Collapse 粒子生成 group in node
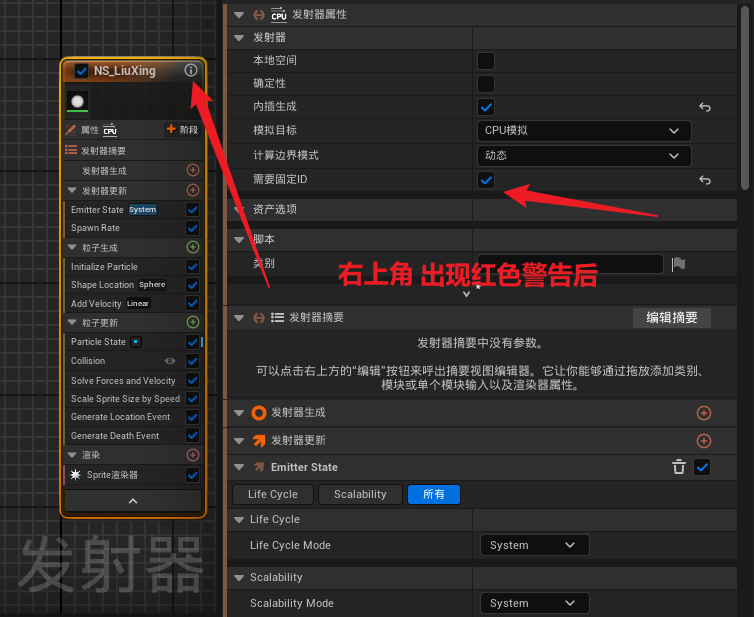 pos(72,247)
